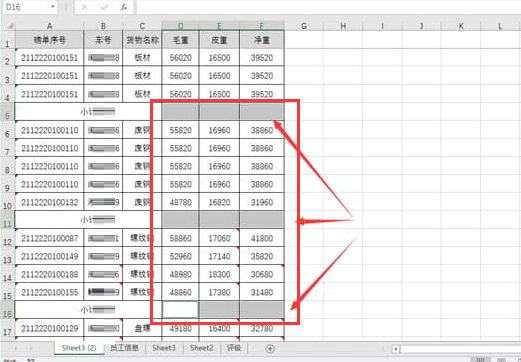Click the horizontal scrollbar left arrow
521x362 pixels.
click(396, 349)
